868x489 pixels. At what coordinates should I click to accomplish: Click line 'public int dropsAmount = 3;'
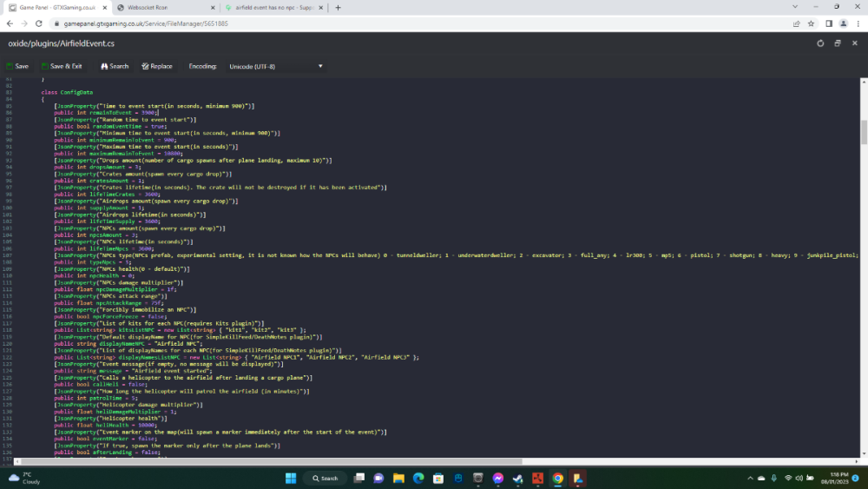[97, 167]
